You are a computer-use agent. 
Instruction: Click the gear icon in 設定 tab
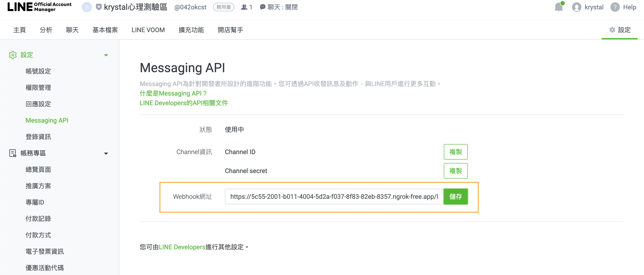pos(612,30)
